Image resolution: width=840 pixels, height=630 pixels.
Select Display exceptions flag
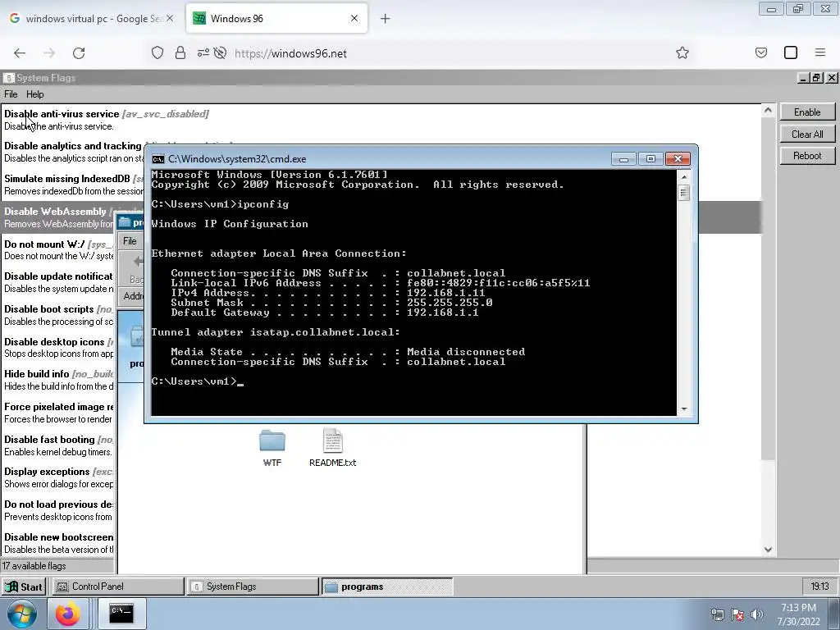point(59,477)
